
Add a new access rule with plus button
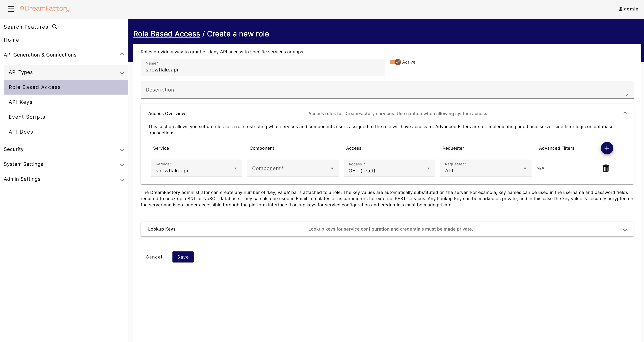point(607,148)
